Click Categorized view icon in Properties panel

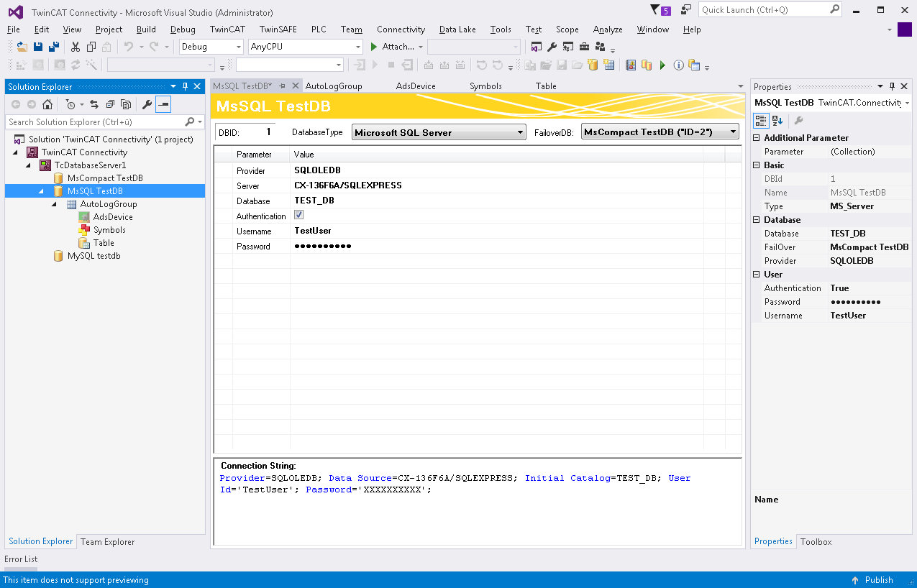click(x=761, y=121)
